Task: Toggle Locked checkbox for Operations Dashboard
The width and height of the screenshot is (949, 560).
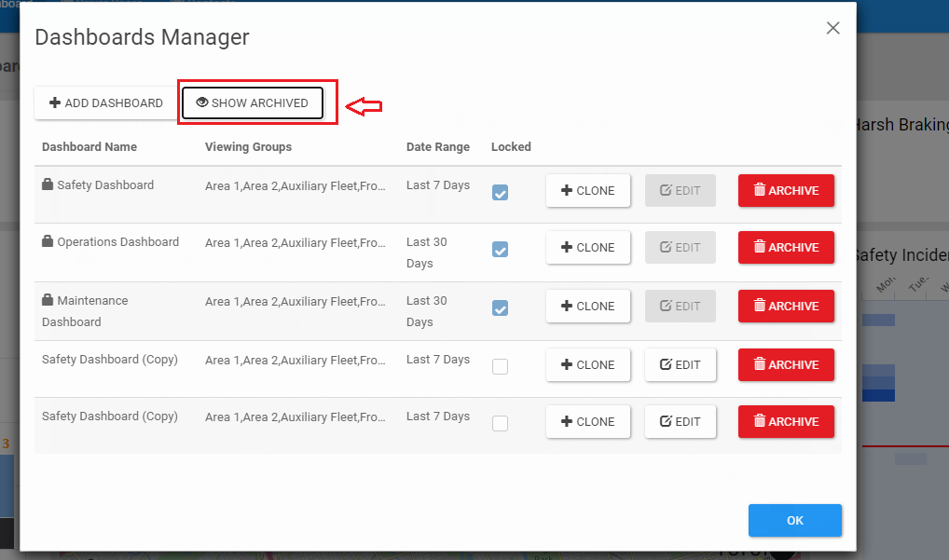Action: click(500, 249)
